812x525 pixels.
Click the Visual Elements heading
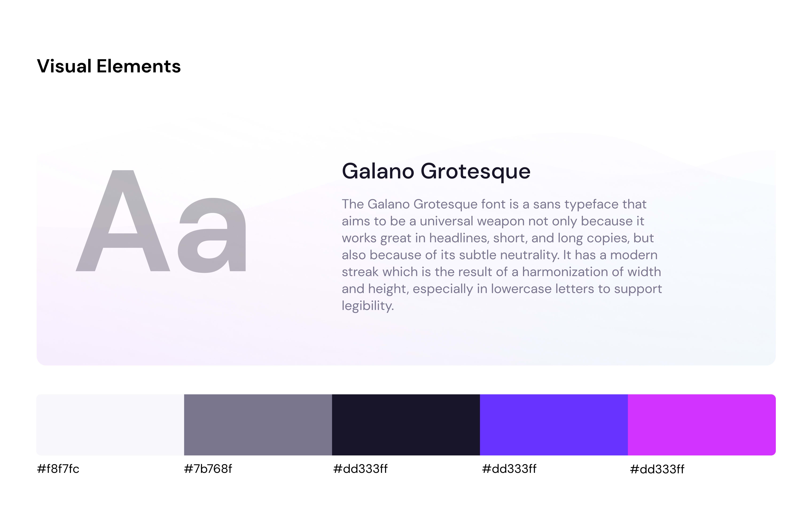coord(109,66)
